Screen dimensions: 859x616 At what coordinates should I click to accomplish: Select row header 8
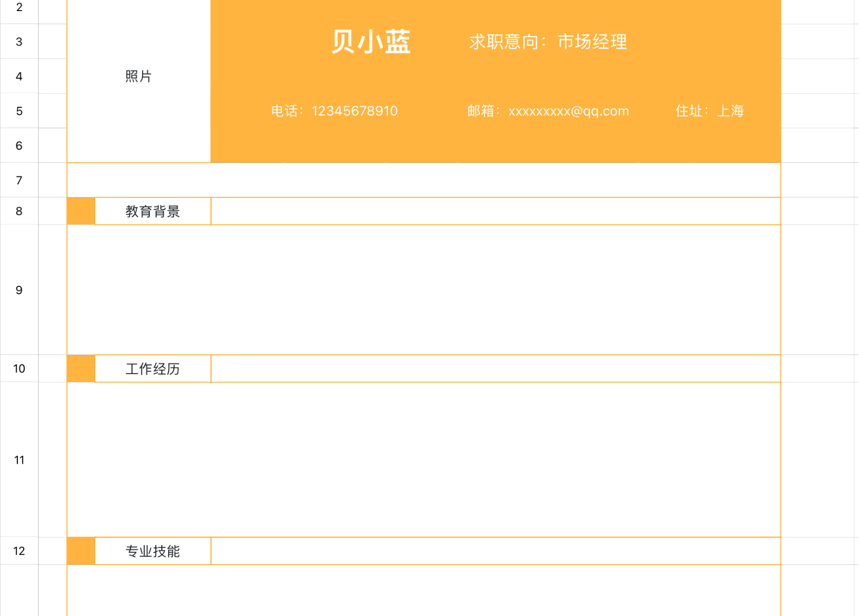click(x=19, y=211)
